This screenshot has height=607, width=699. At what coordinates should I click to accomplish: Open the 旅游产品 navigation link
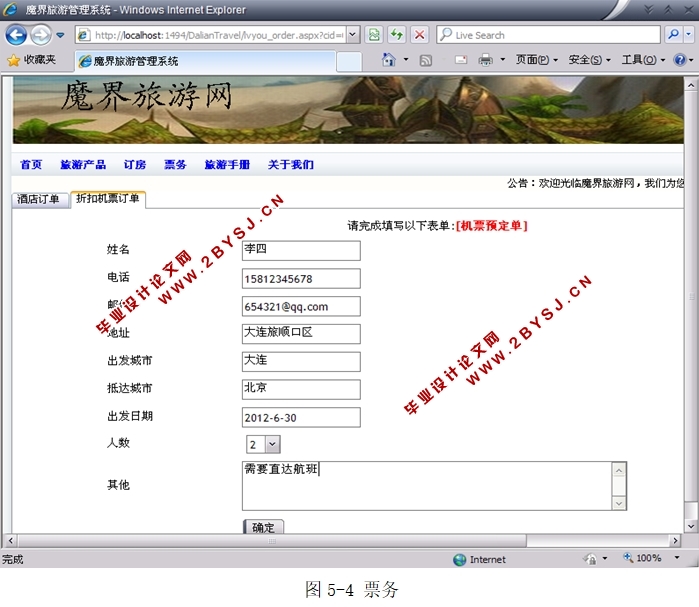click(83, 165)
